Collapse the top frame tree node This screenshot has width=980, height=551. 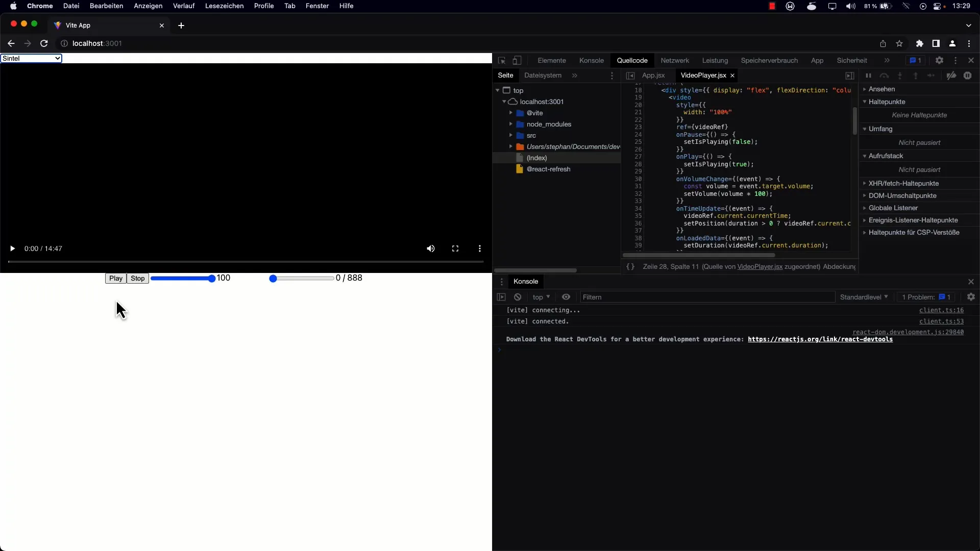(498, 90)
